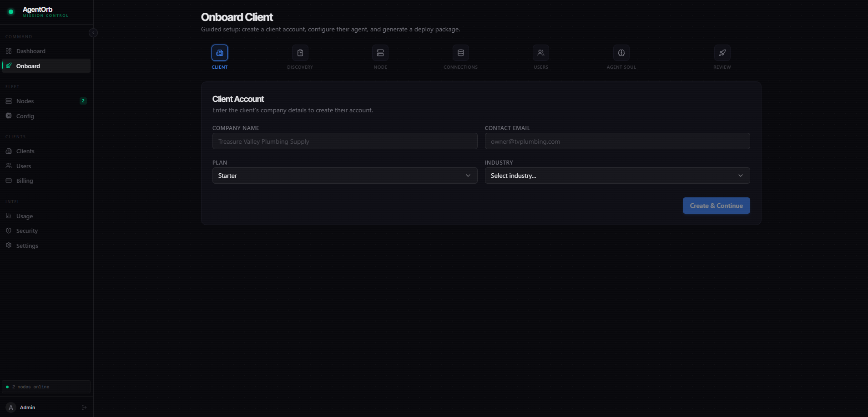Click the USERS step label in wizard
The image size is (868, 417).
click(x=541, y=67)
